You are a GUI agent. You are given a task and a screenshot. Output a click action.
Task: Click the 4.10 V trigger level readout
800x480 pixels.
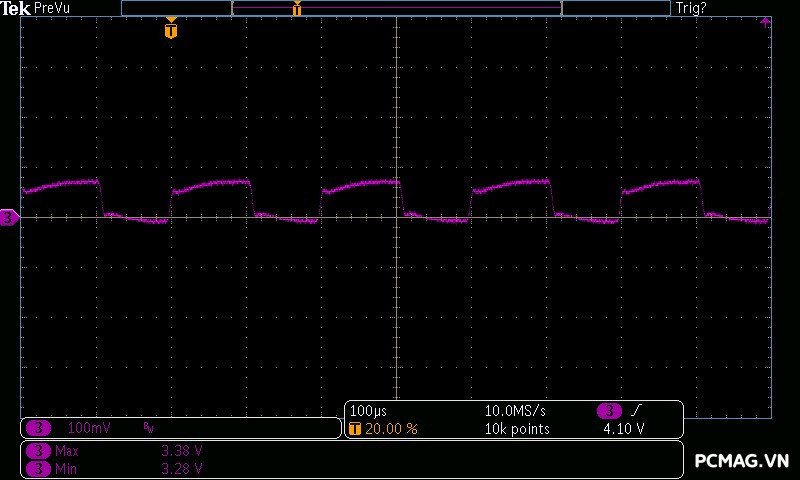tap(623, 429)
